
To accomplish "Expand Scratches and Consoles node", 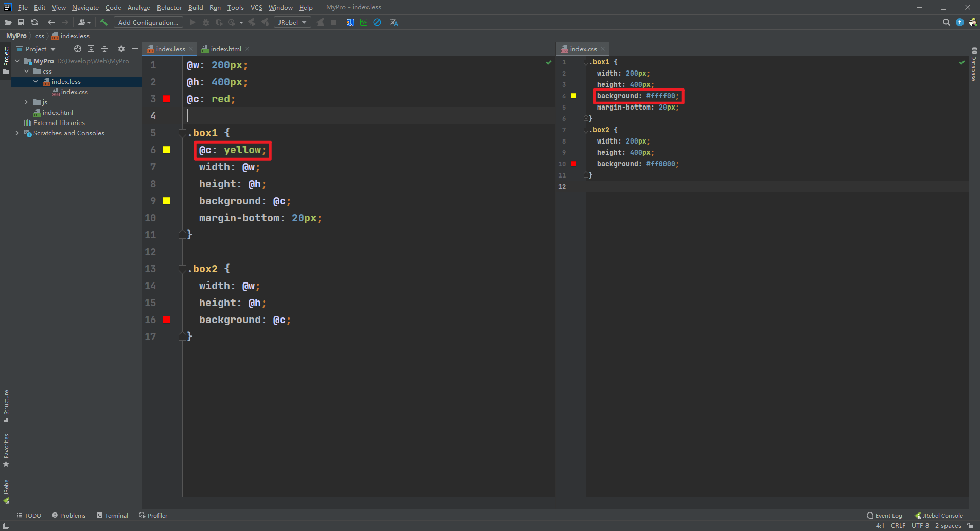I will click(x=17, y=133).
